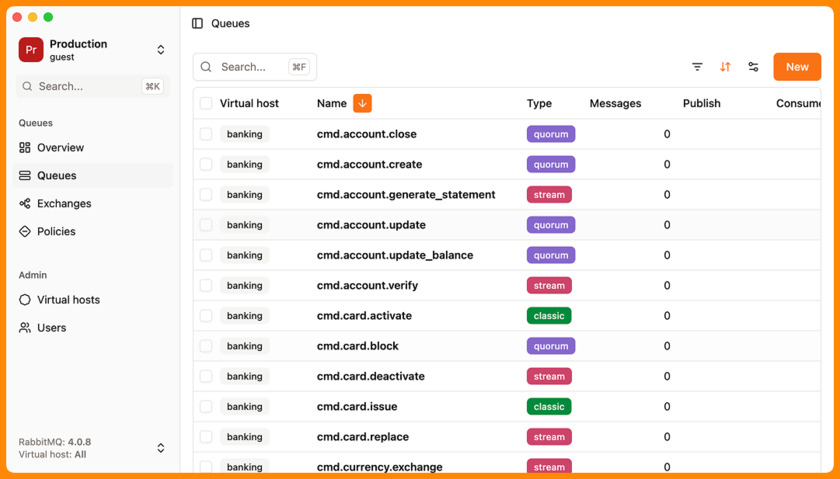The height and width of the screenshot is (479, 840).
Task: Click the Name column sort arrow
Action: pos(363,103)
